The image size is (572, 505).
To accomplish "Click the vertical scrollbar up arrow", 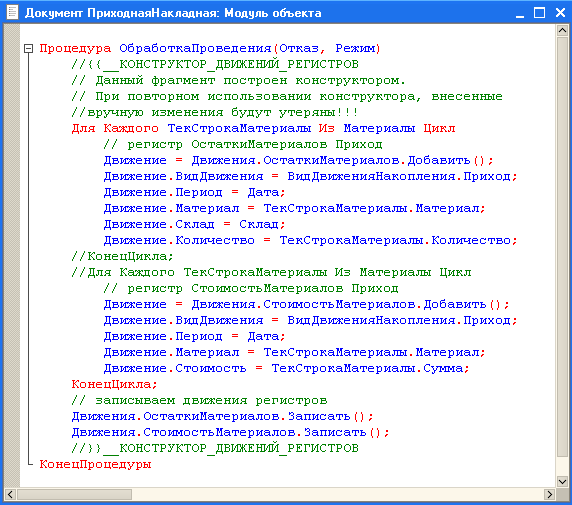I will point(562,30).
